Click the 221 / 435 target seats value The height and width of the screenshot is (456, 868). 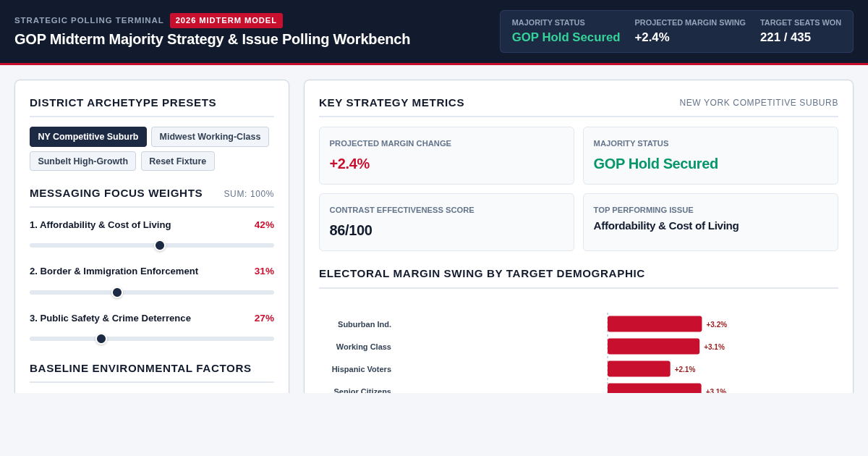click(786, 38)
